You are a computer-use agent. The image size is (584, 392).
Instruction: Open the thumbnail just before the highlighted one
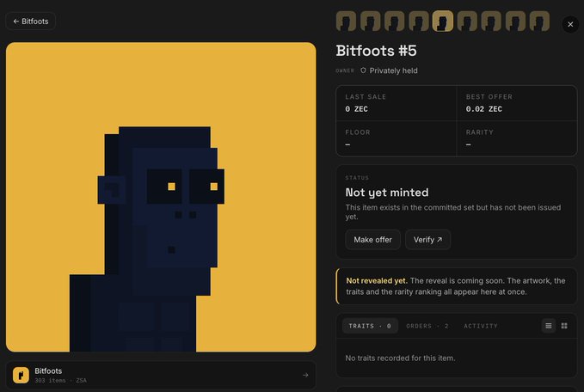tap(419, 21)
